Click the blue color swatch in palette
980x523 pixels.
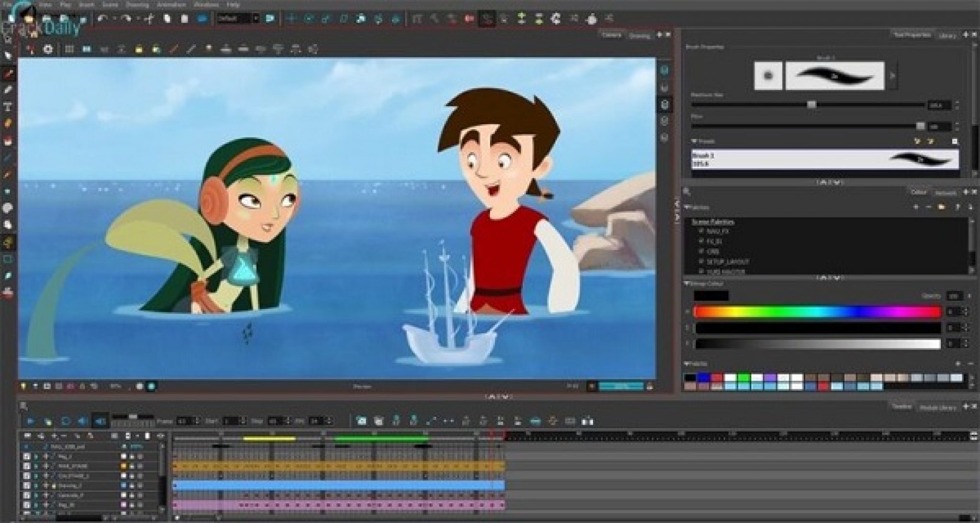pos(703,378)
